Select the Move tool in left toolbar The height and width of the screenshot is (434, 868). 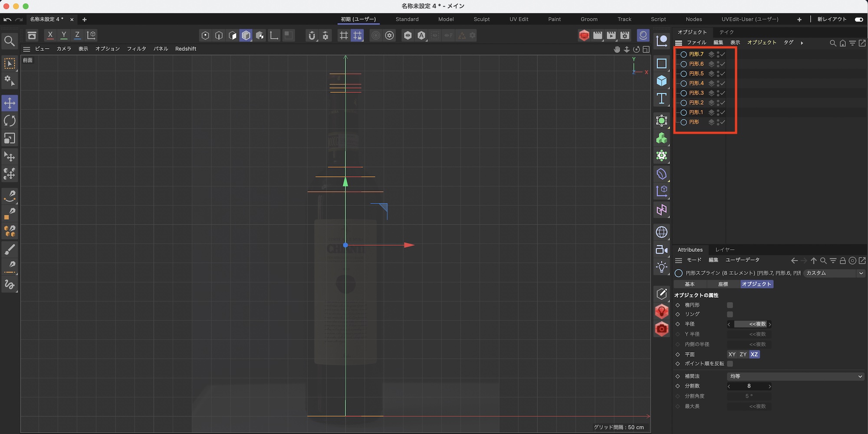(x=10, y=103)
